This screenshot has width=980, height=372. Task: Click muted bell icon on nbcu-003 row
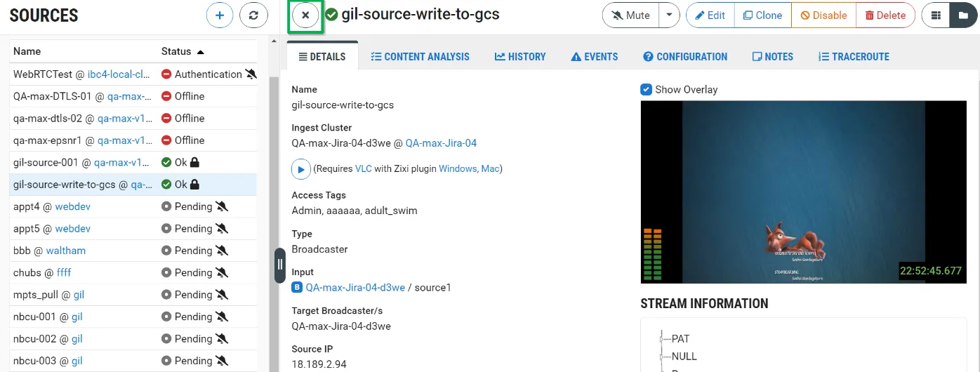tap(222, 361)
